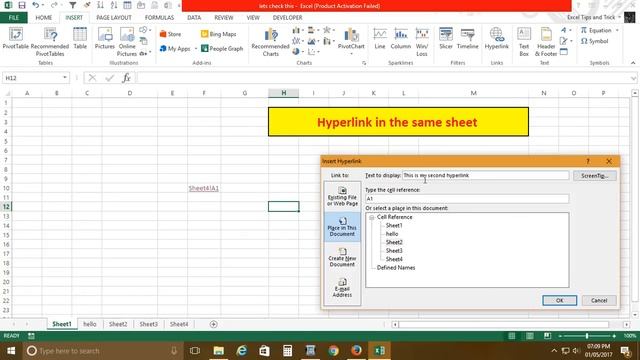Image resolution: width=640 pixels, height=360 pixels.
Task: Click the Insert Function fx icon
Action: click(x=126, y=78)
